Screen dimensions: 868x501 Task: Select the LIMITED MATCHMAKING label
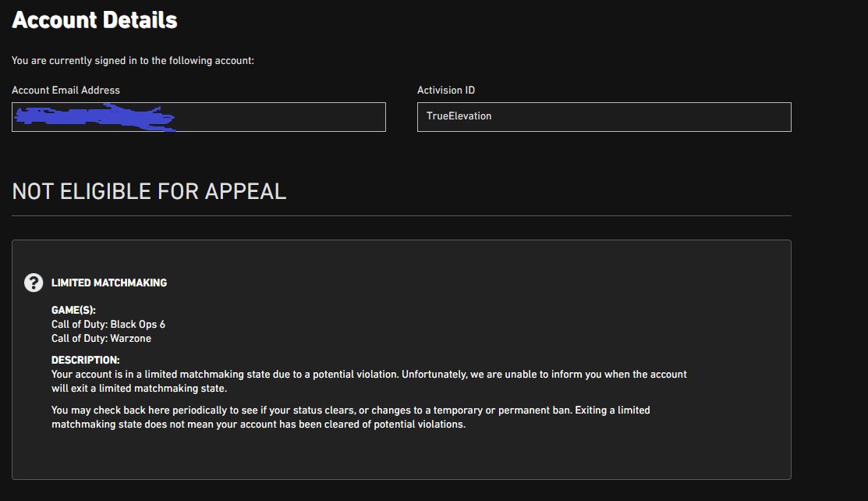pyautogui.click(x=109, y=282)
